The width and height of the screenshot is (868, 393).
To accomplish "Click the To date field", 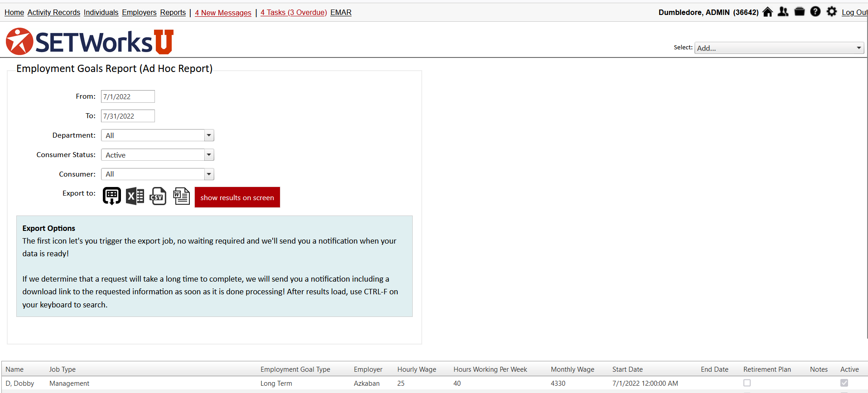I will point(128,116).
